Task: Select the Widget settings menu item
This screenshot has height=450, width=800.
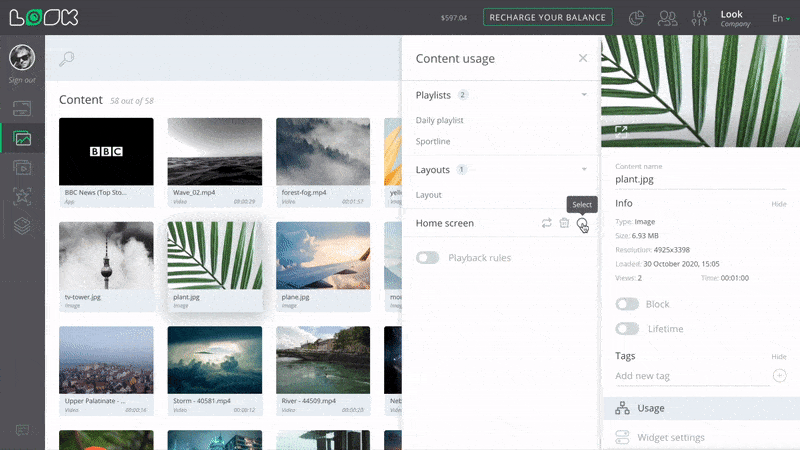Action: 701,437
